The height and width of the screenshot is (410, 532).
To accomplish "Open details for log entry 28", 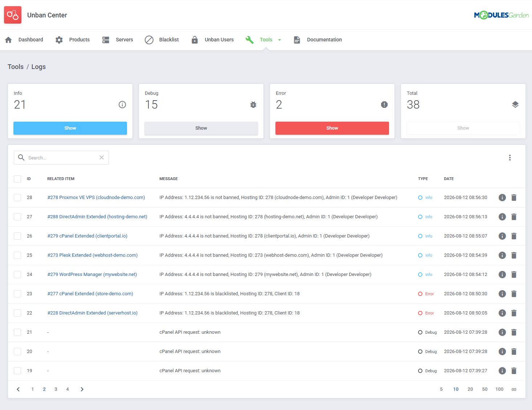I will [x=502, y=198].
